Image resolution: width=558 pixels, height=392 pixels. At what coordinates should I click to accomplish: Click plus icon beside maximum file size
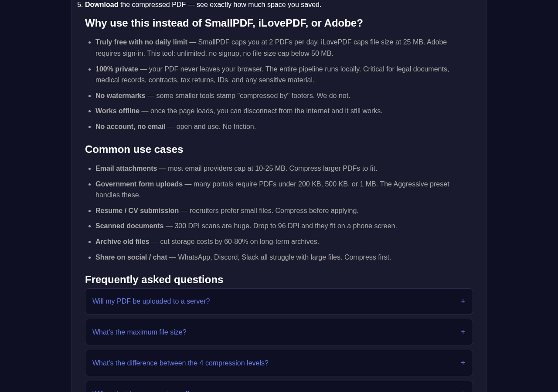tap(463, 332)
